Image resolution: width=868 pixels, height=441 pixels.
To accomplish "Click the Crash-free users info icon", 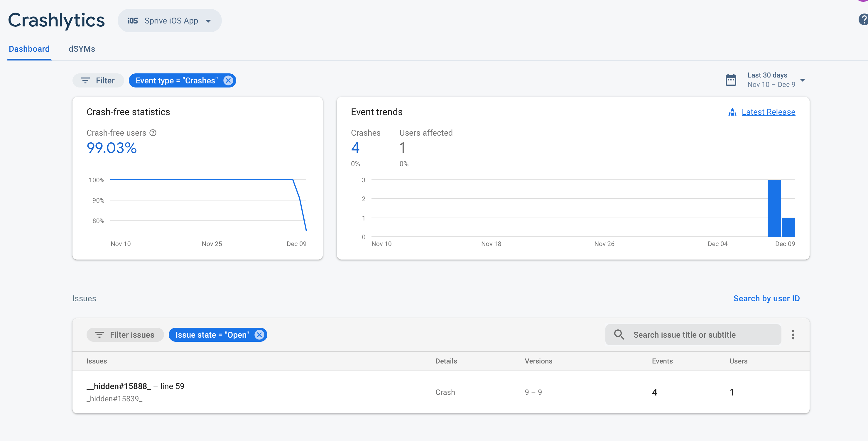I will point(153,133).
